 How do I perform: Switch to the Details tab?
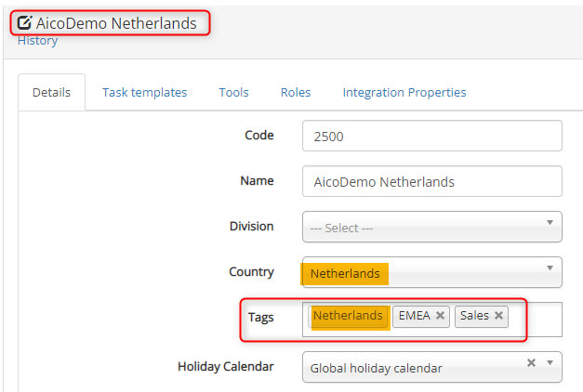51,93
